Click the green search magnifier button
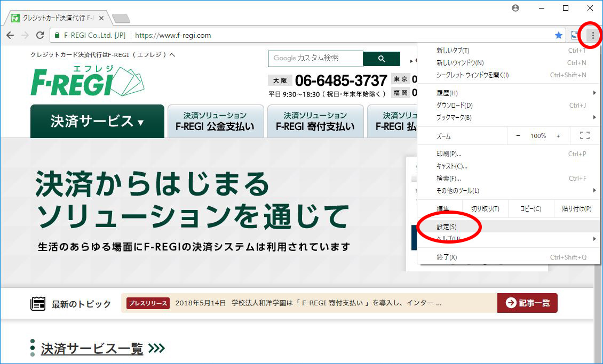Image resolution: width=603 pixels, height=364 pixels. (382, 59)
